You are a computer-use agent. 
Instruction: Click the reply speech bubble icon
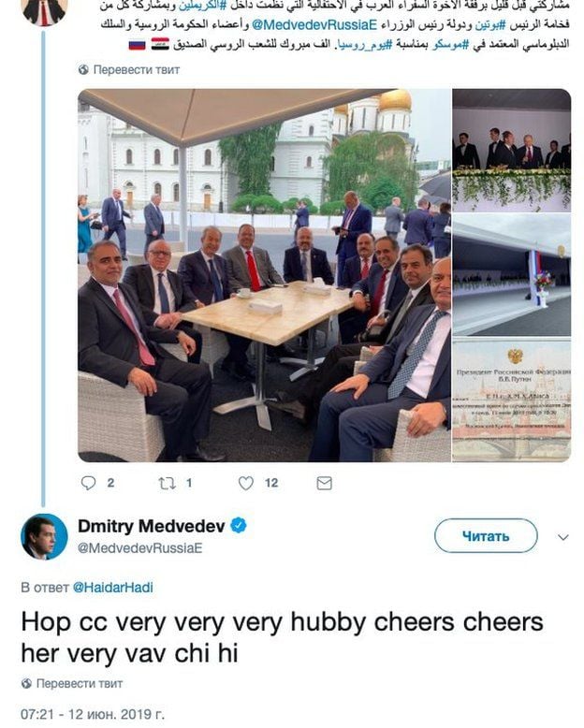click(x=89, y=483)
